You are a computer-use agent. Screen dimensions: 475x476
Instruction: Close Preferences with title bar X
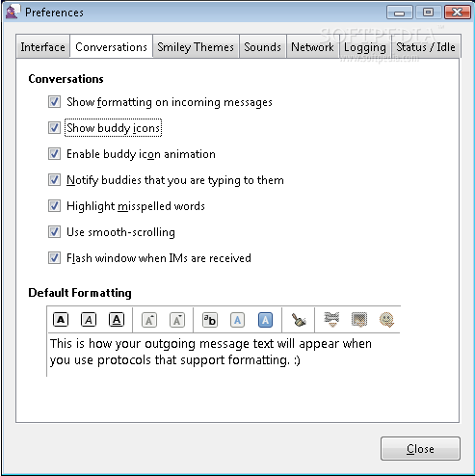(x=457, y=13)
